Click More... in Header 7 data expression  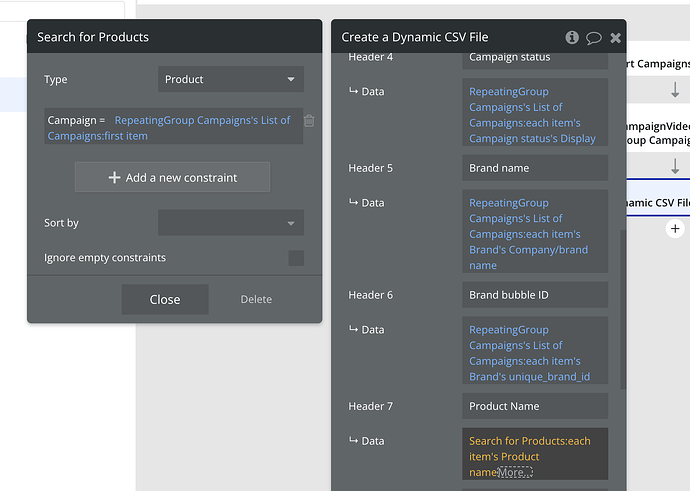(515, 472)
